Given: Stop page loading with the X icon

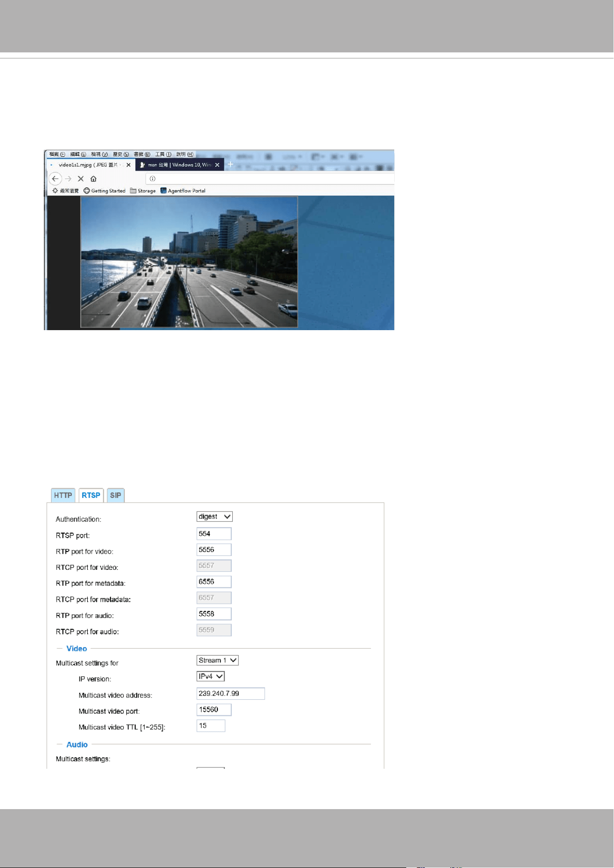Looking at the screenshot, I should (x=81, y=179).
